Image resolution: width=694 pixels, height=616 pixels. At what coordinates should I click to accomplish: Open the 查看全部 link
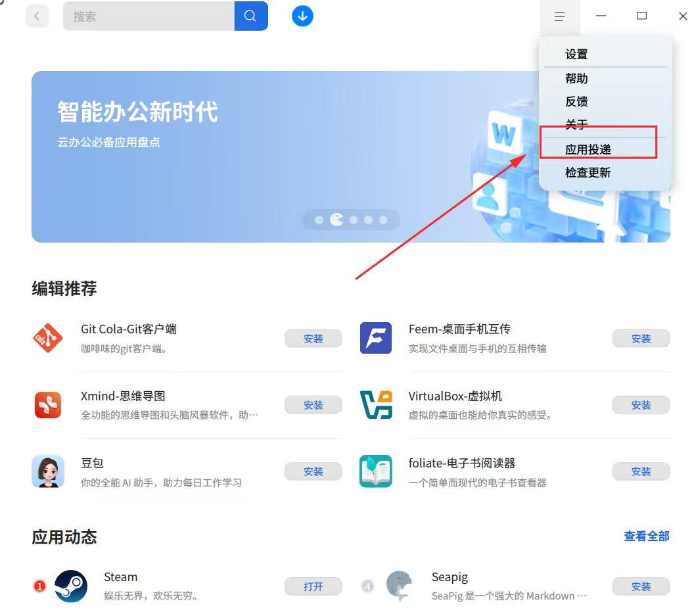pyautogui.click(x=647, y=536)
